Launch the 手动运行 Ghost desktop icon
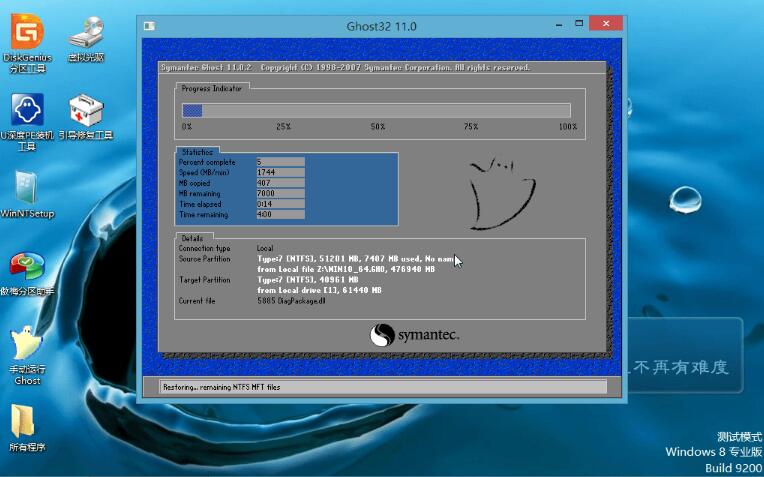 [x=27, y=356]
